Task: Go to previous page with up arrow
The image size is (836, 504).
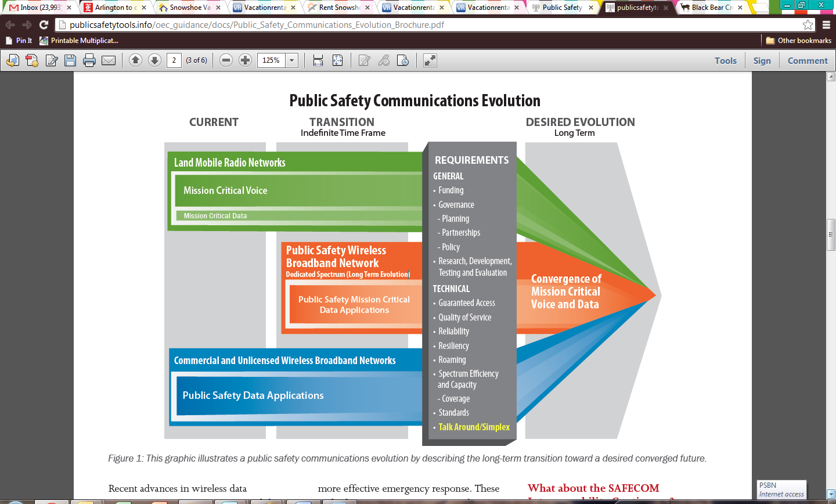Action: [x=135, y=60]
